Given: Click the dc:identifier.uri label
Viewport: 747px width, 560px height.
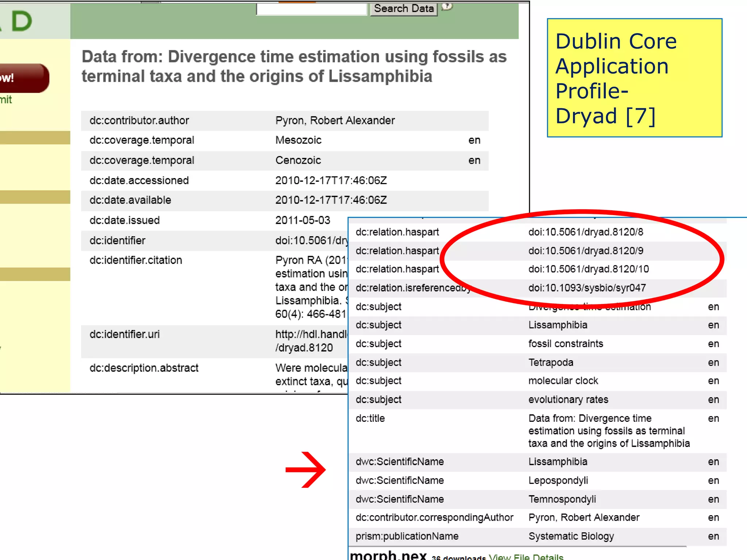Looking at the screenshot, I should coord(125,334).
